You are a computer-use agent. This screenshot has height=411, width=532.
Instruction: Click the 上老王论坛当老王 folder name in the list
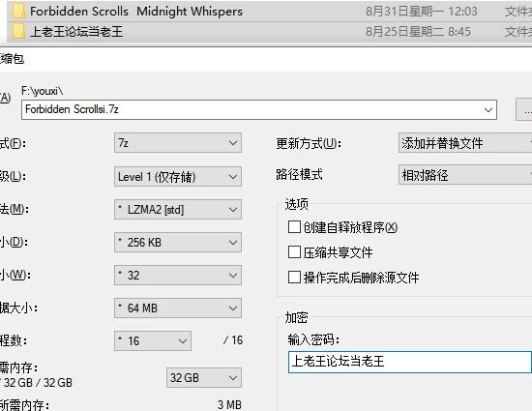click(x=76, y=32)
